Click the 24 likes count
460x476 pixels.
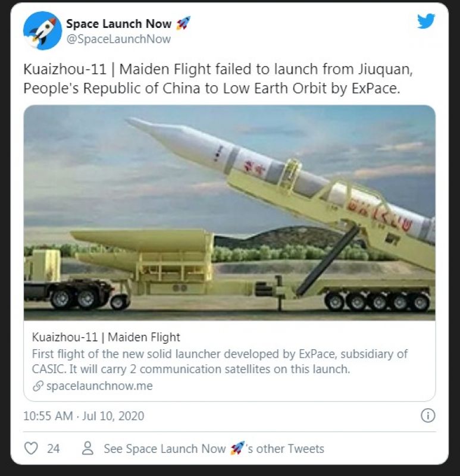(54, 449)
